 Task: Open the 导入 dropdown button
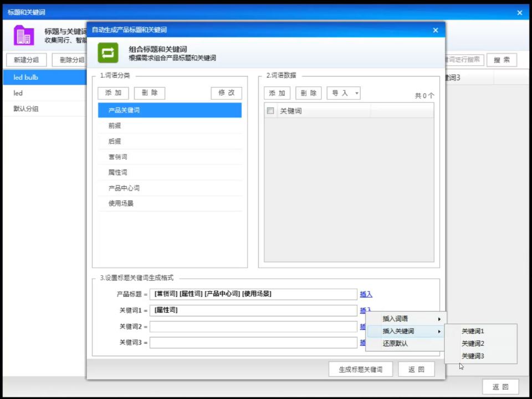(344, 93)
